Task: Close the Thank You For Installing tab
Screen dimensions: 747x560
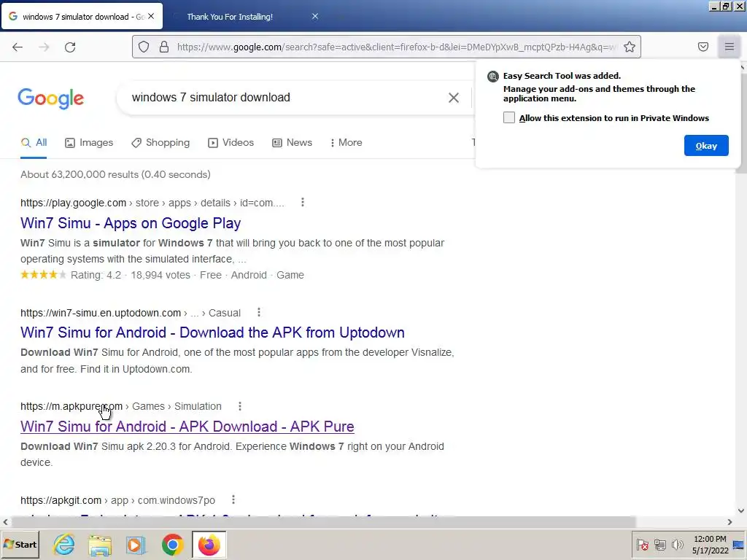Action: (315, 16)
